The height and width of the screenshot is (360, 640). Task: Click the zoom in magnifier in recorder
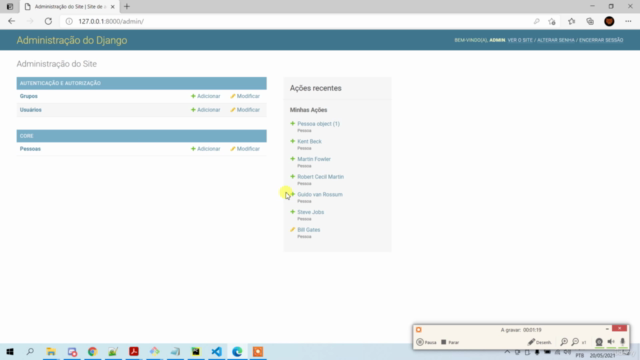tap(564, 342)
